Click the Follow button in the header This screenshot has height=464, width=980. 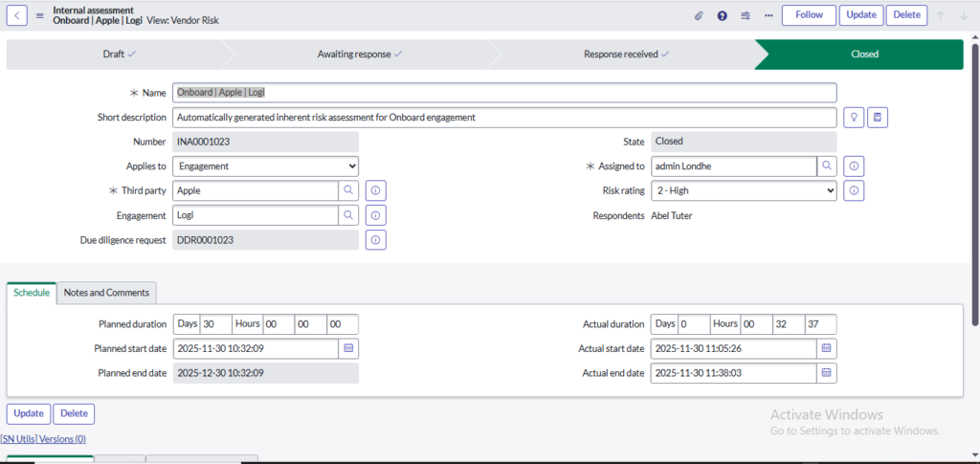pyautogui.click(x=809, y=15)
